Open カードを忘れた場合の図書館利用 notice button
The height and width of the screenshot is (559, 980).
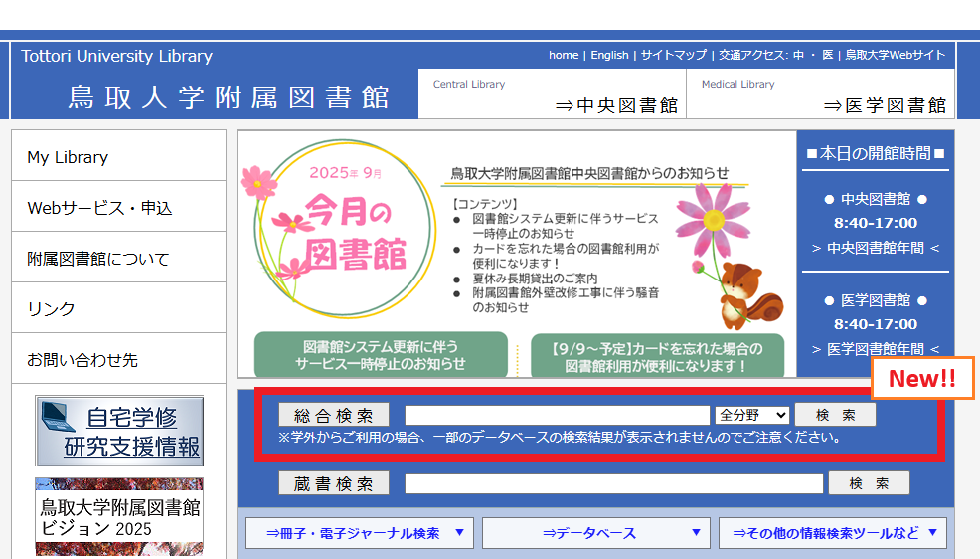(x=658, y=356)
